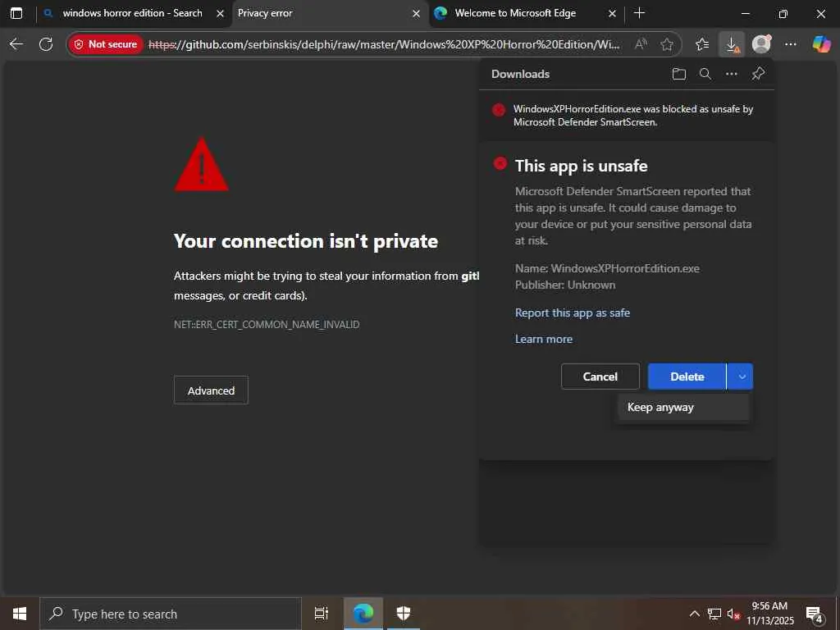Open the Windows Start menu
840x630 pixels.
pos(20,614)
